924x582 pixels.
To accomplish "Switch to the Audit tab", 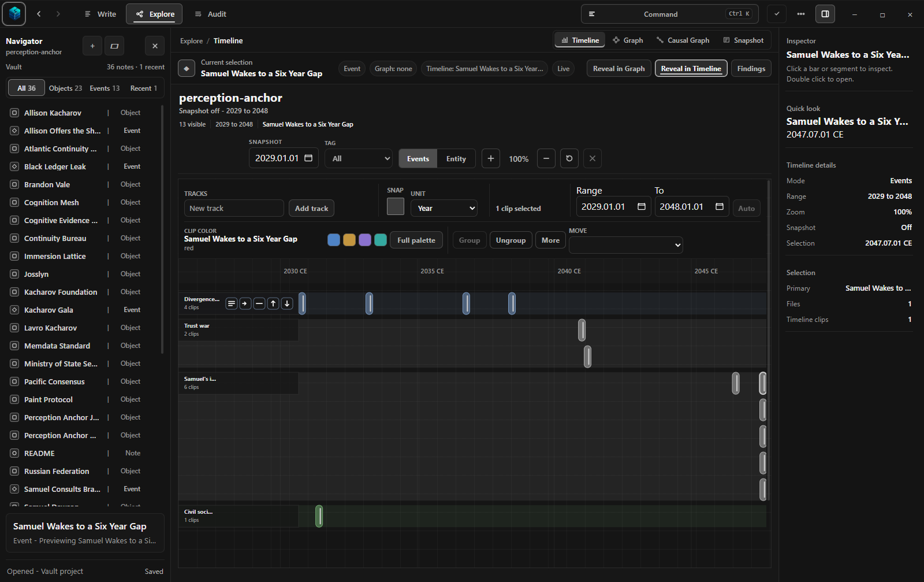I will pos(210,14).
